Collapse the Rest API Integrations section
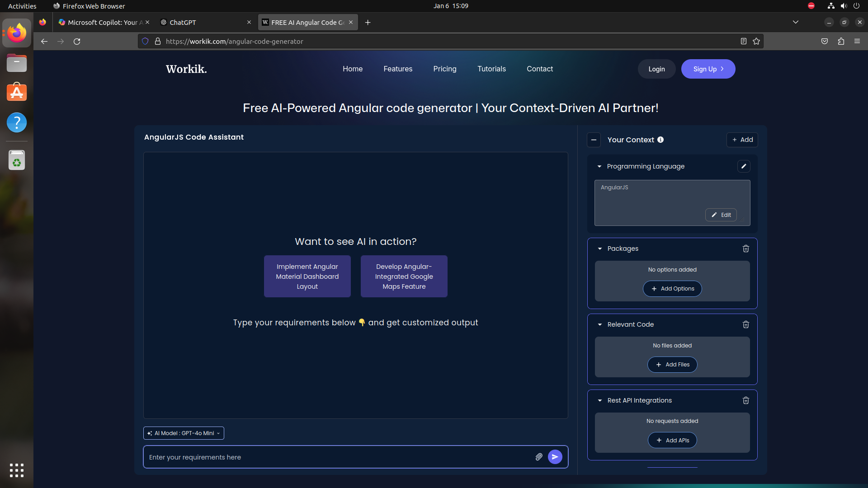This screenshot has height=488, width=868. (600, 400)
